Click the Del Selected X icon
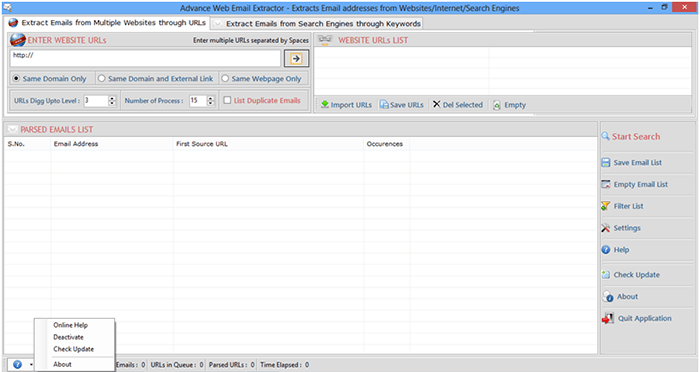The width and height of the screenshot is (700, 372). point(437,104)
